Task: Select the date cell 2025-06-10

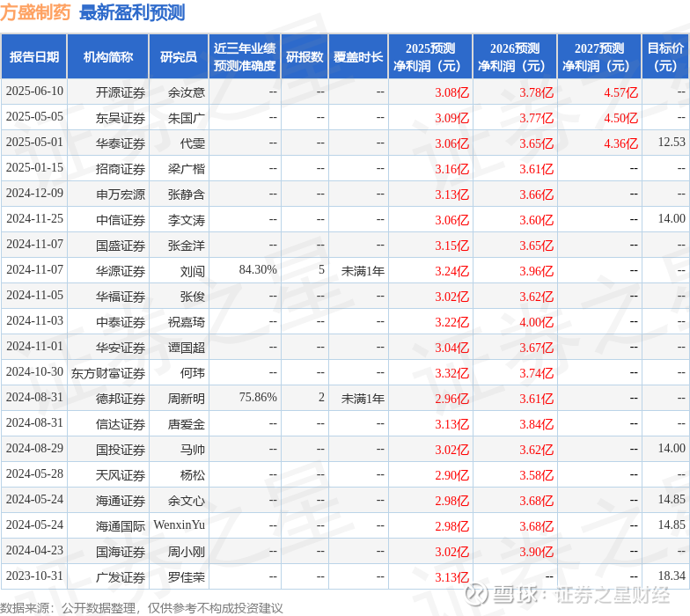Action: click(34, 92)
